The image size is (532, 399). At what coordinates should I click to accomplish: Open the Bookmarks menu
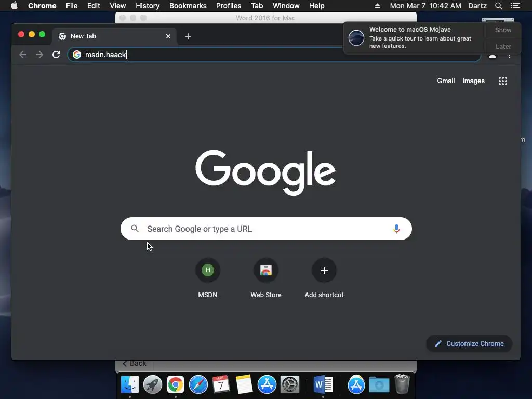(x=188, y=6)
